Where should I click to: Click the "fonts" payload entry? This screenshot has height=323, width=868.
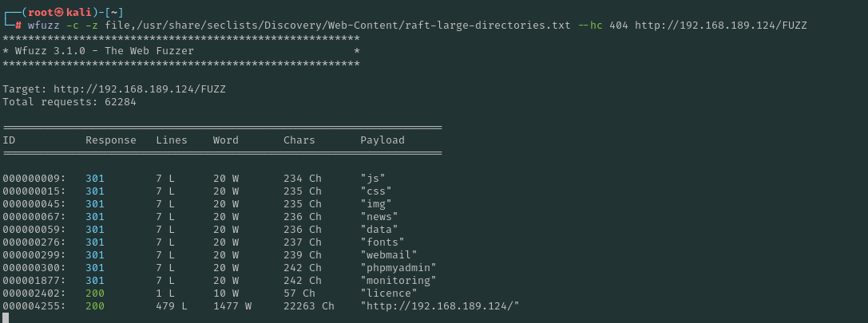382,242
